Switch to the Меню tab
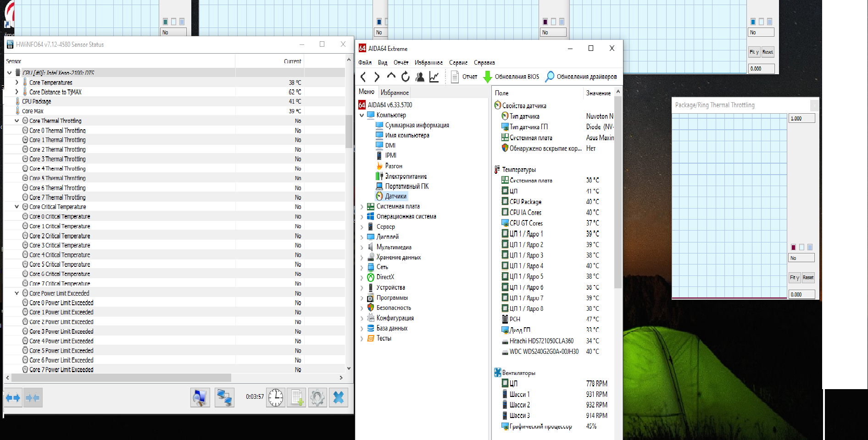 click(x=367, y=92)
